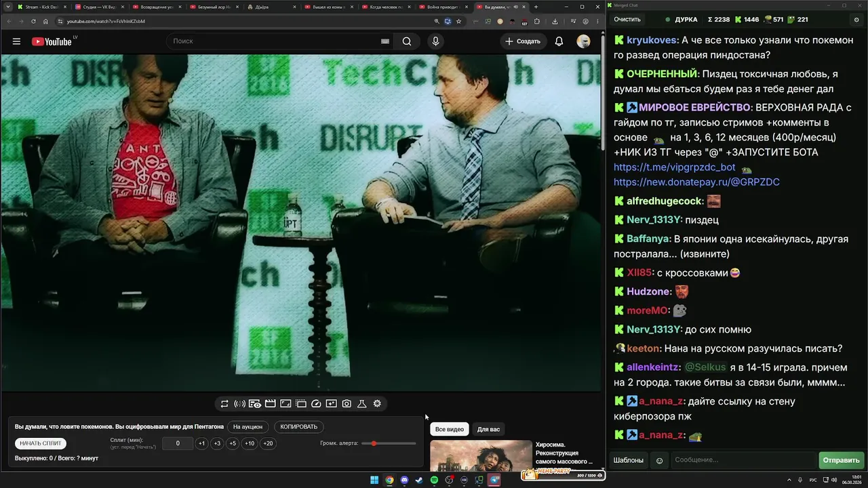Open the tab search dropdown arrow
Screen dimensions: 868x488
coord(7,7)
